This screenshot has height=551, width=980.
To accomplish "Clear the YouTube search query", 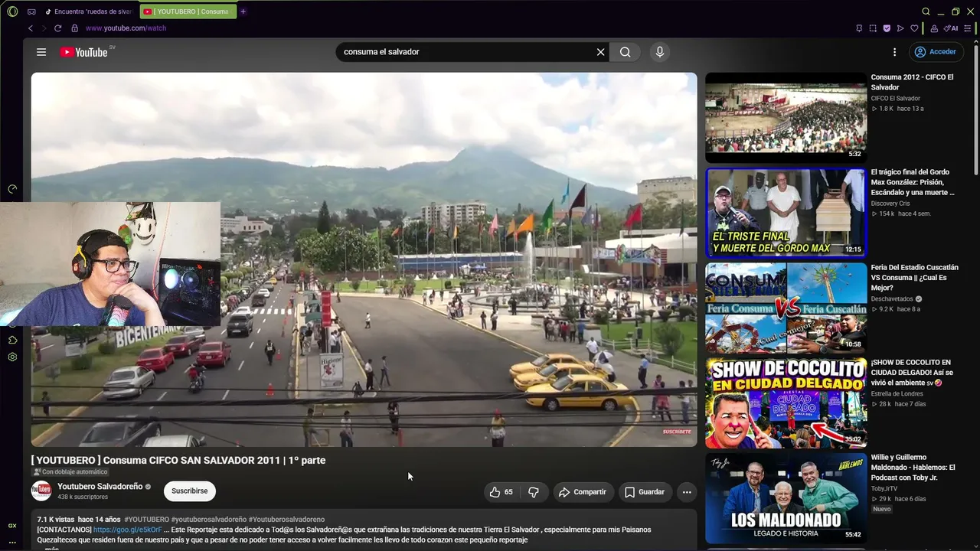I will click(601, 52).
